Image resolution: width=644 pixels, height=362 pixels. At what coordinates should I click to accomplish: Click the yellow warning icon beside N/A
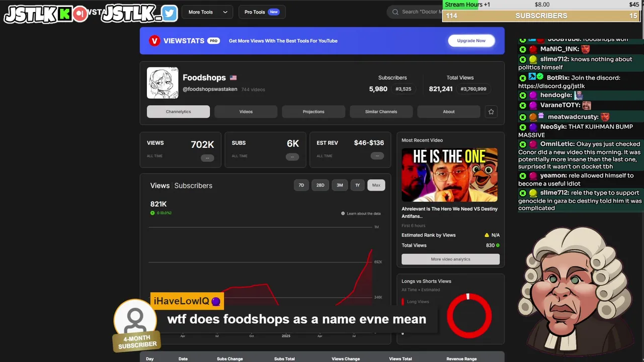(x=487, y=235)
